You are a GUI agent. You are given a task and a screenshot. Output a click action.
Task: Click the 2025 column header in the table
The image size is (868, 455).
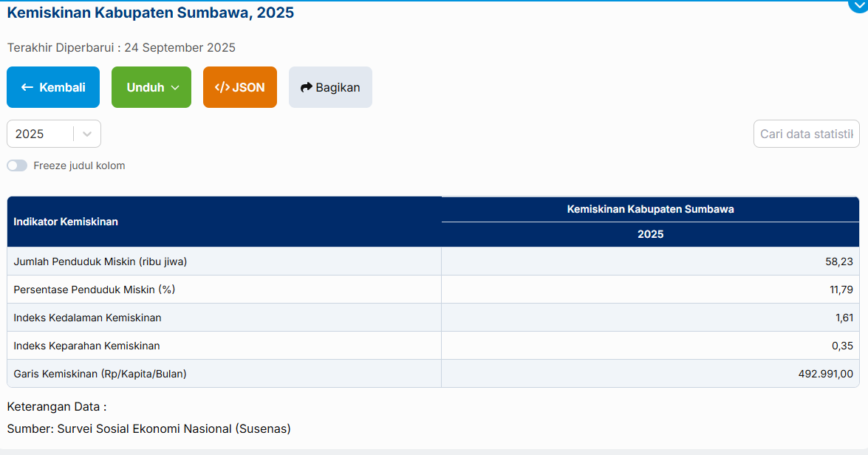650,234
